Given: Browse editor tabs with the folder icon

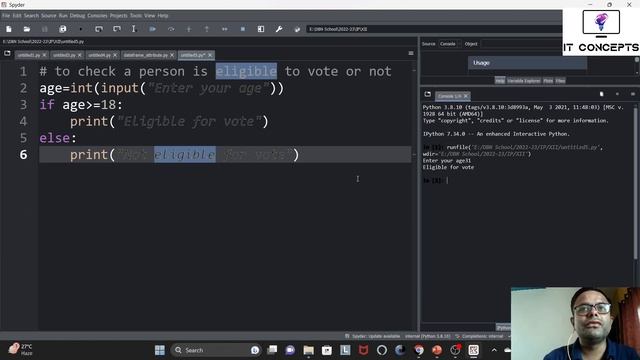Looking at the screenshot, I should click(x=7, y=53).
